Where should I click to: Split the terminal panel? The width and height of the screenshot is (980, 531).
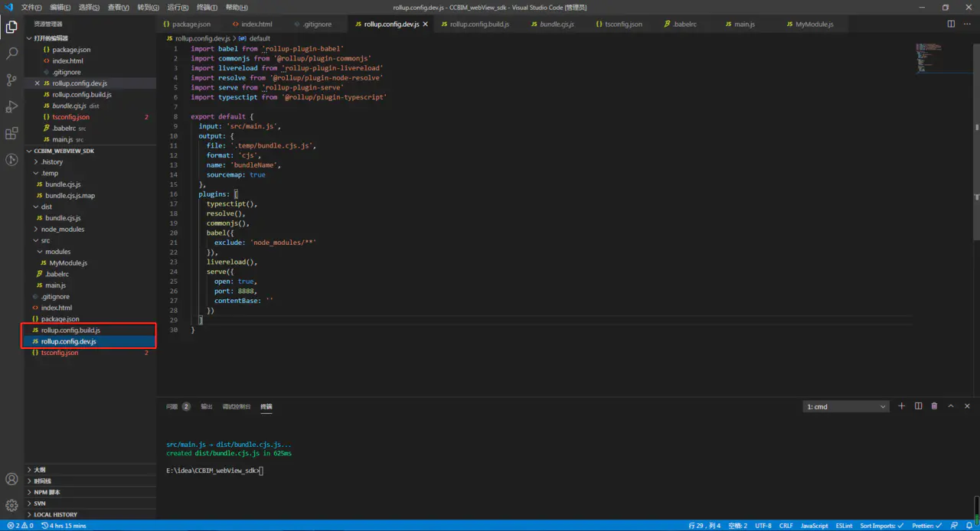point(918,406)
